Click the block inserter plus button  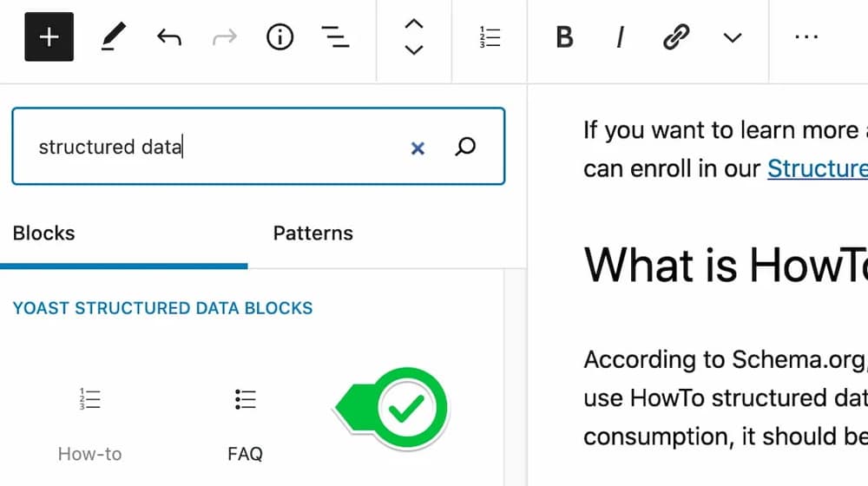49,36
